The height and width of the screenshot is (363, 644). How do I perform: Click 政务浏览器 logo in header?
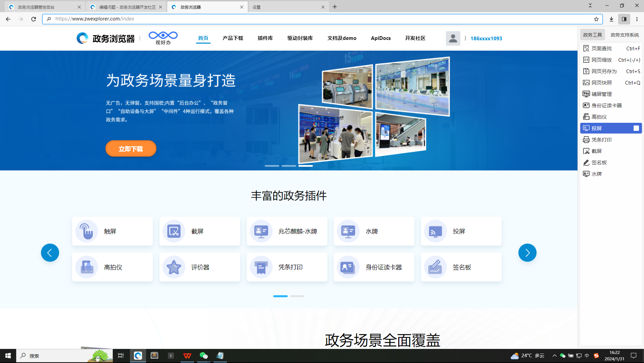click(105, 38)
